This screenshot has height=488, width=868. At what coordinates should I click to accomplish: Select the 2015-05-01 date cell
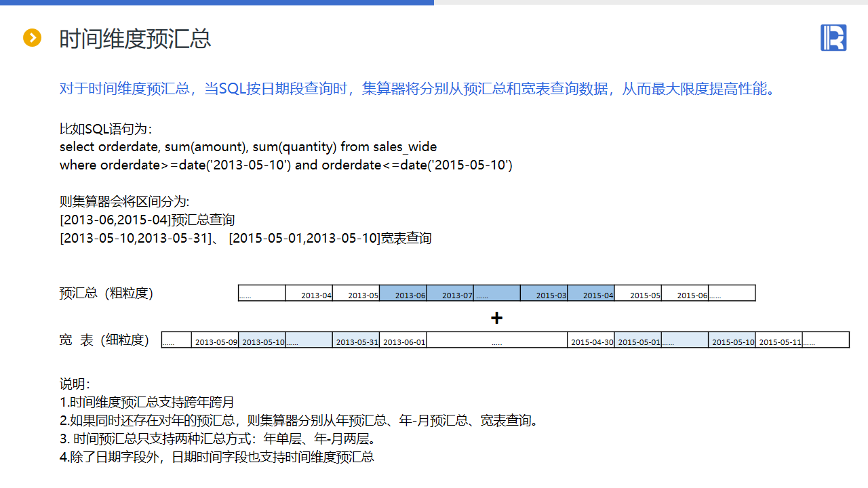638,340
